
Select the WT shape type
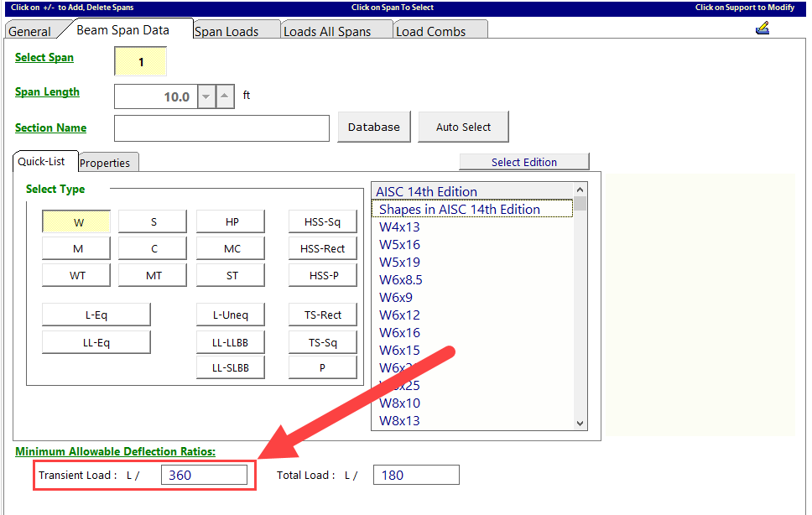click(76, 276)
